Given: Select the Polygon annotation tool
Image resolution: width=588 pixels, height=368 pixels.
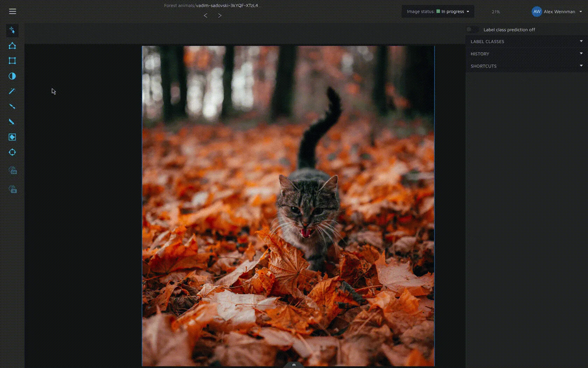Looking at the screenshot, I should pyautogui.click(x=12, y=46).
